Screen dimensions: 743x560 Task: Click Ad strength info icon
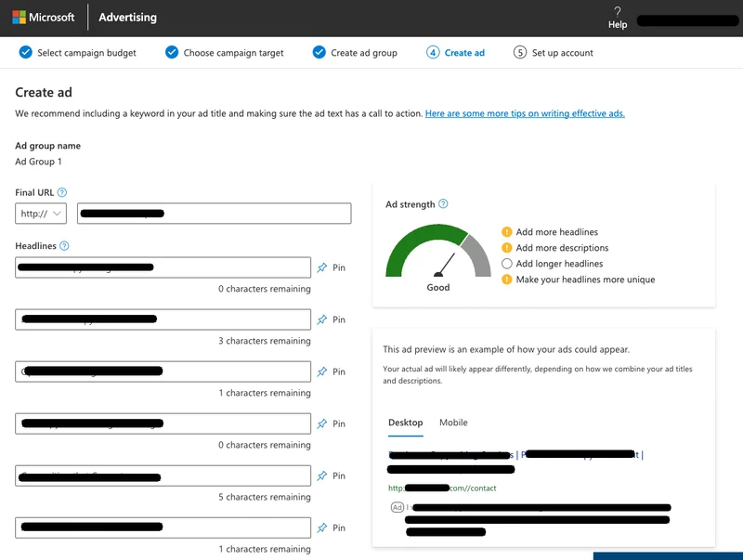click(444, 204)
